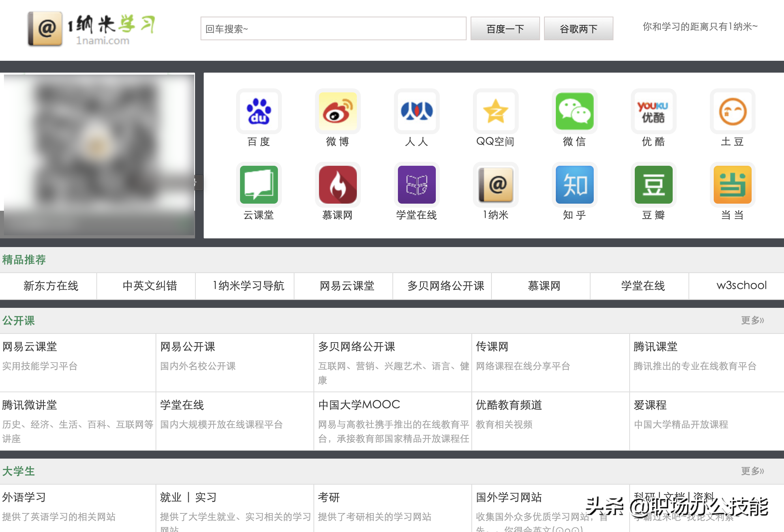This screenshot has height=532, width=784.
Task: Open 网易云课堂 in 公开课 list
Action: tap(30, 347)
